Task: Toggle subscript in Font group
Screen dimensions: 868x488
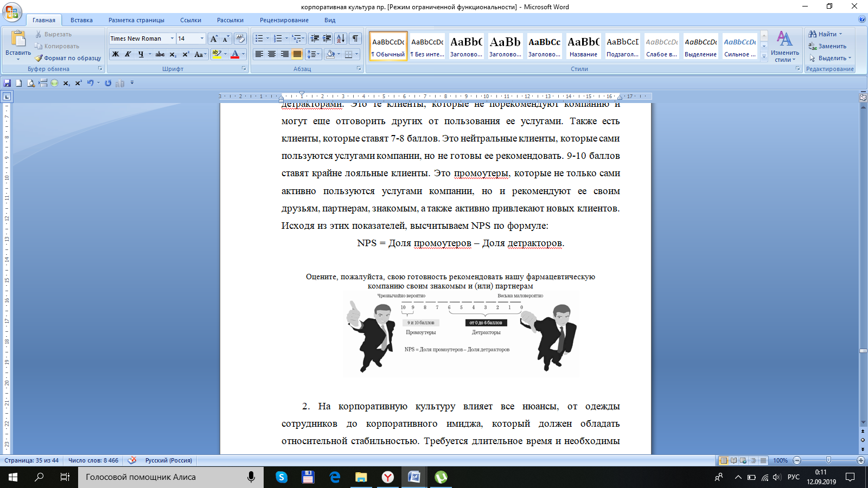Action: 173,54
